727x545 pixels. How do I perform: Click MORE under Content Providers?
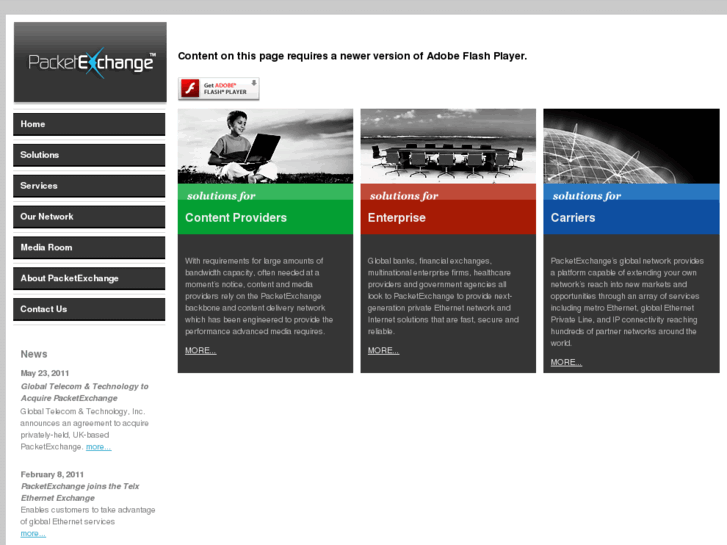[x=200, y=351]
